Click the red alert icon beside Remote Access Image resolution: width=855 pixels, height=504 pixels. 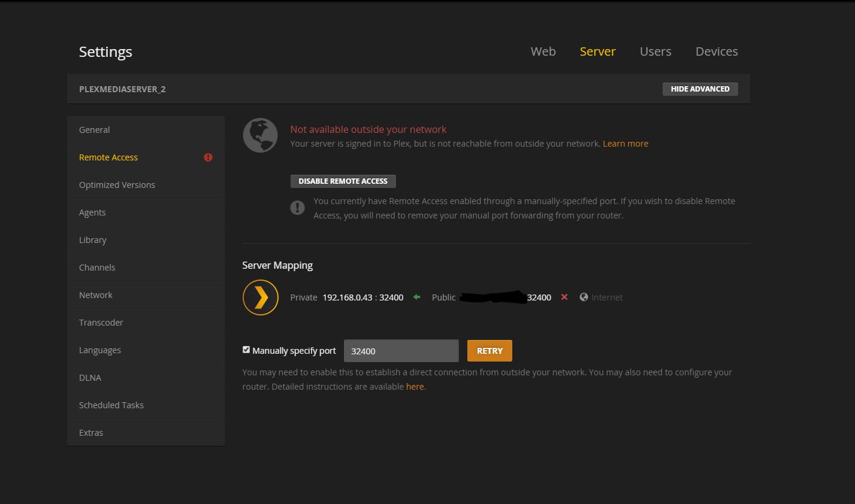208,157
